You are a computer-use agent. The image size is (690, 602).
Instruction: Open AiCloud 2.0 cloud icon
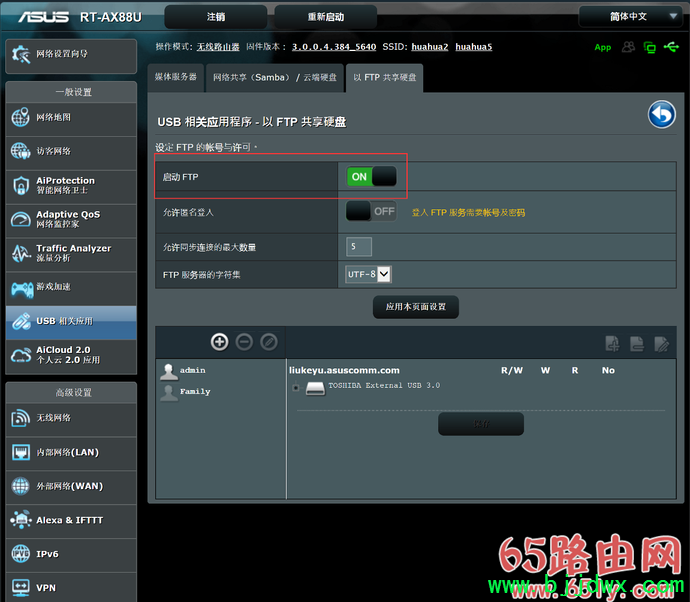(x=21, y=355)
